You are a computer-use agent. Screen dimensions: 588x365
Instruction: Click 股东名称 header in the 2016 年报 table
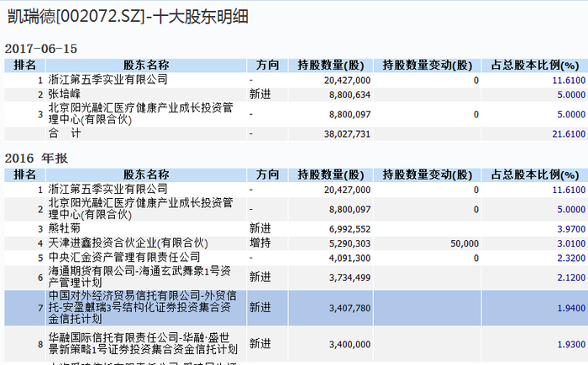(x=146, y=175)
